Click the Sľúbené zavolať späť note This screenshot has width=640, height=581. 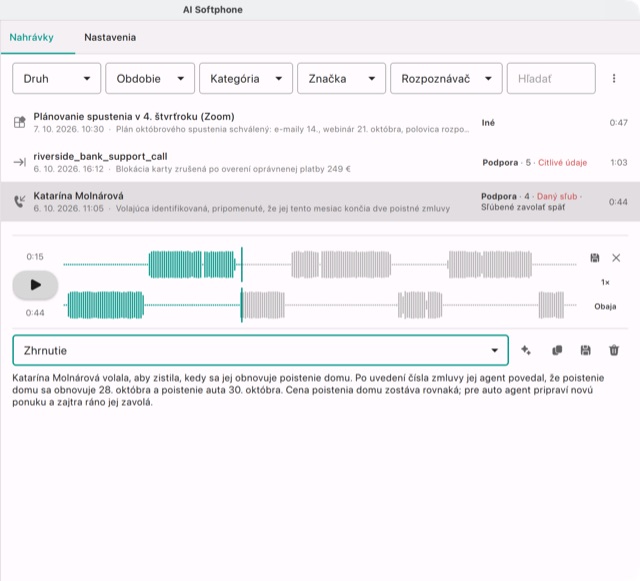523,207
